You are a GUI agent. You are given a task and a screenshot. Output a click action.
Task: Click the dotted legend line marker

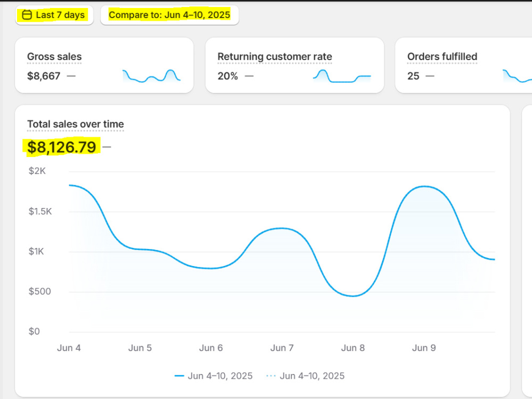tap(271, 376)
